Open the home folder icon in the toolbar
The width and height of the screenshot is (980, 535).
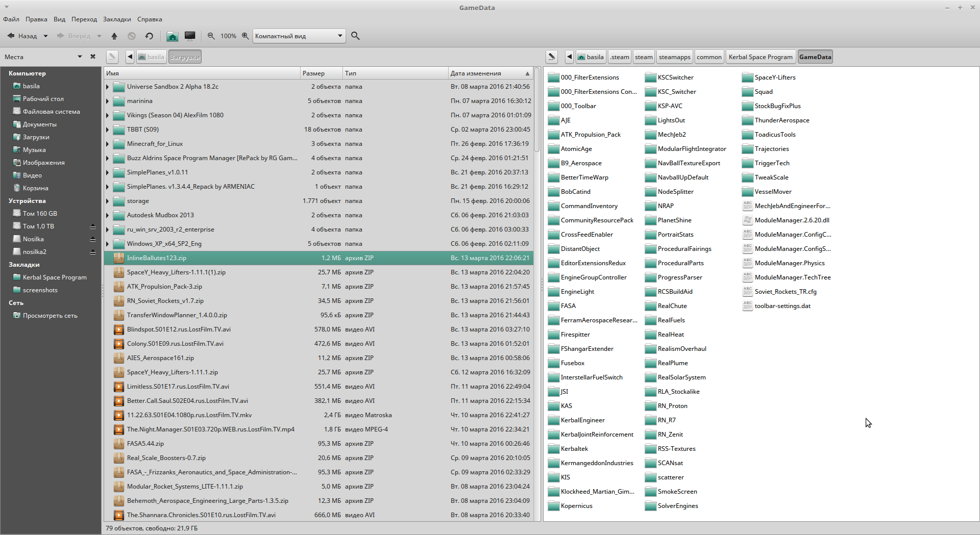173,36
